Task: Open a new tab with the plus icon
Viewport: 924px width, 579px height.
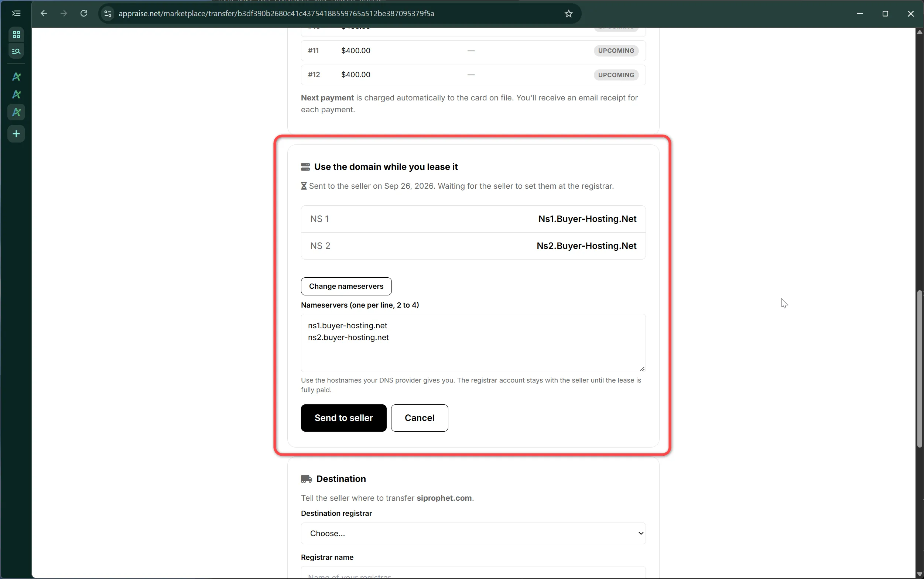Action: [x=16, y=134]
